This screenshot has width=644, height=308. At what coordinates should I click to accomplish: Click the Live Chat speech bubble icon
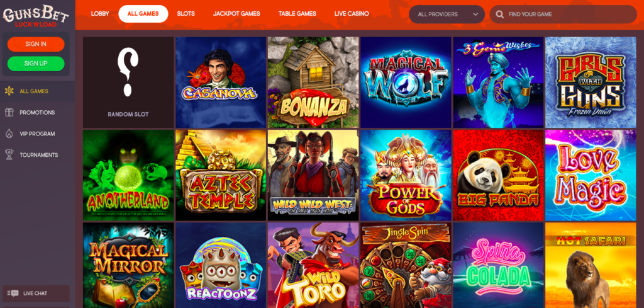pos(14,293)
